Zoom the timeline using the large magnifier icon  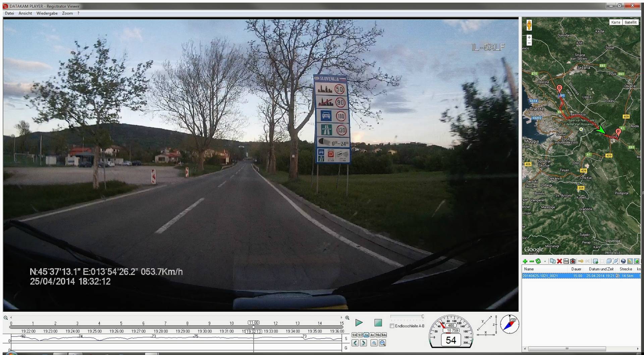(382, 343)
